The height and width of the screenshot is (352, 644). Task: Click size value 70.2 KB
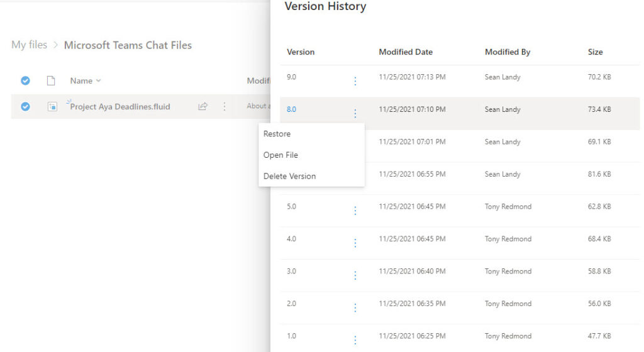599,77
